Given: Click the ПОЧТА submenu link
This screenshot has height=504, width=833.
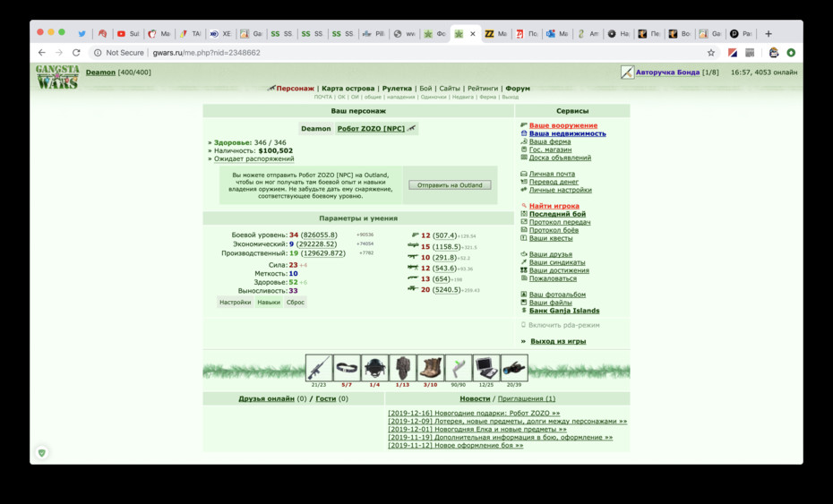Looking at the screenshot, I should [323, 97].
